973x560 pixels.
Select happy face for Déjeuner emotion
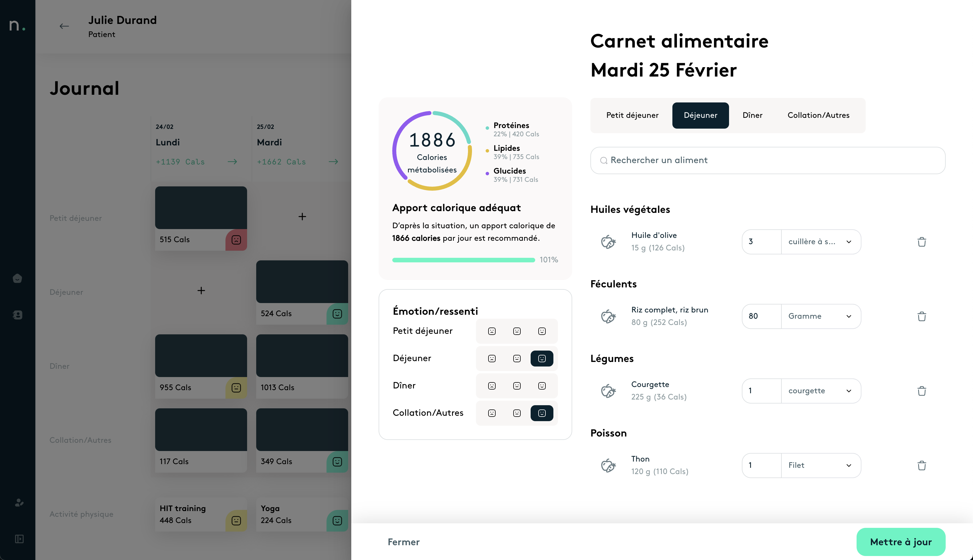click(x=542, y=359)
